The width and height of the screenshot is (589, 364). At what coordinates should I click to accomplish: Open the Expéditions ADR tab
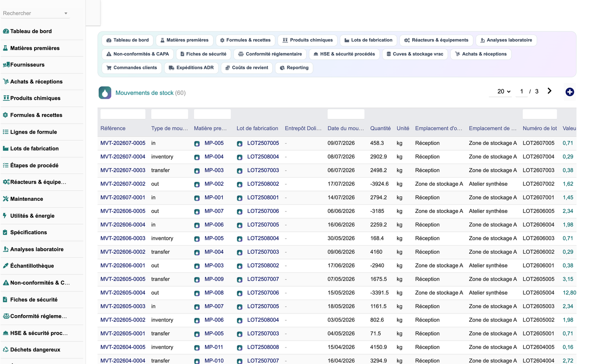click(191, 68)
